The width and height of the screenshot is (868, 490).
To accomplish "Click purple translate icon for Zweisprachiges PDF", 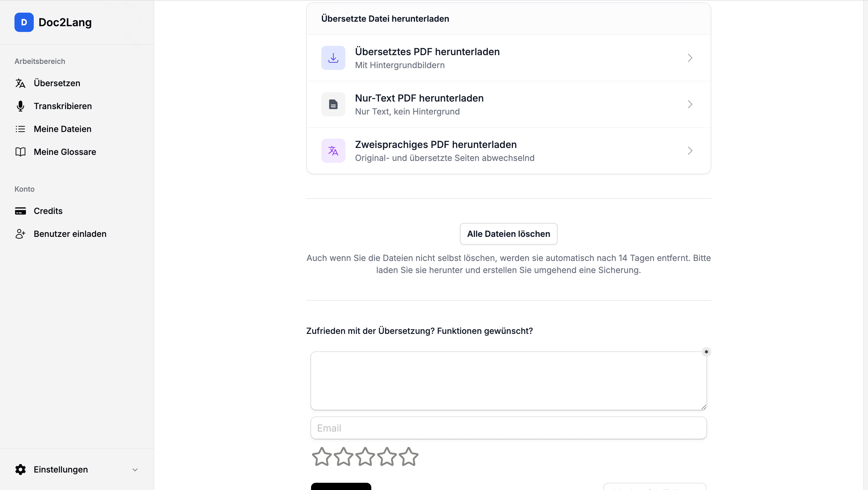I will coord(333,151).
